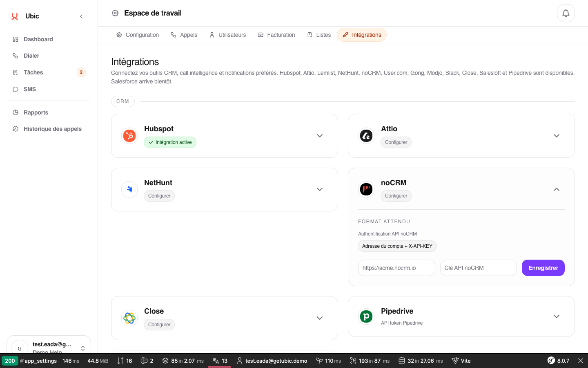Open the 200 status code panel
This screenshot has width=588, height=368.
pos(10,361)
